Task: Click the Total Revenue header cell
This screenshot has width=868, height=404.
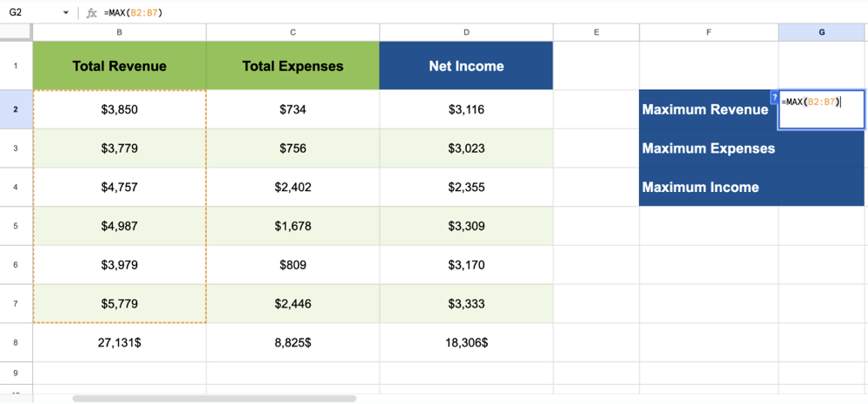Action: (119, 66)
